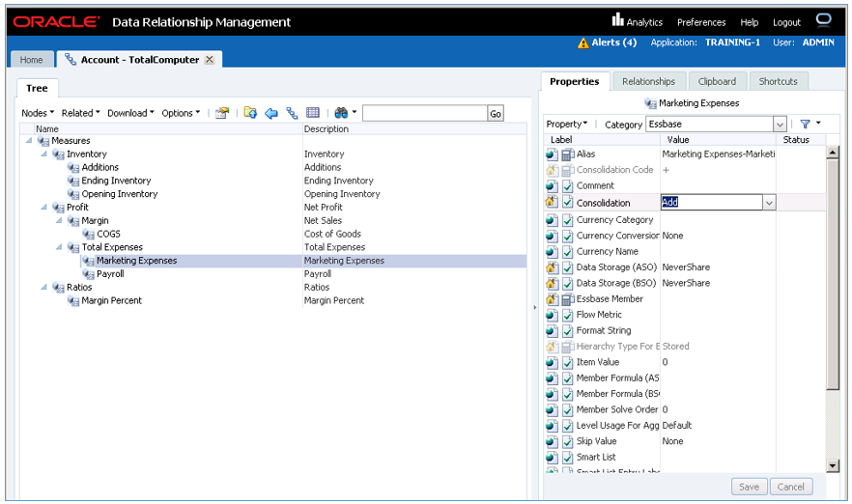Click the house icon beside Essbase Member
The height and width of the screenshot is (504, 852).
point(552,299)
